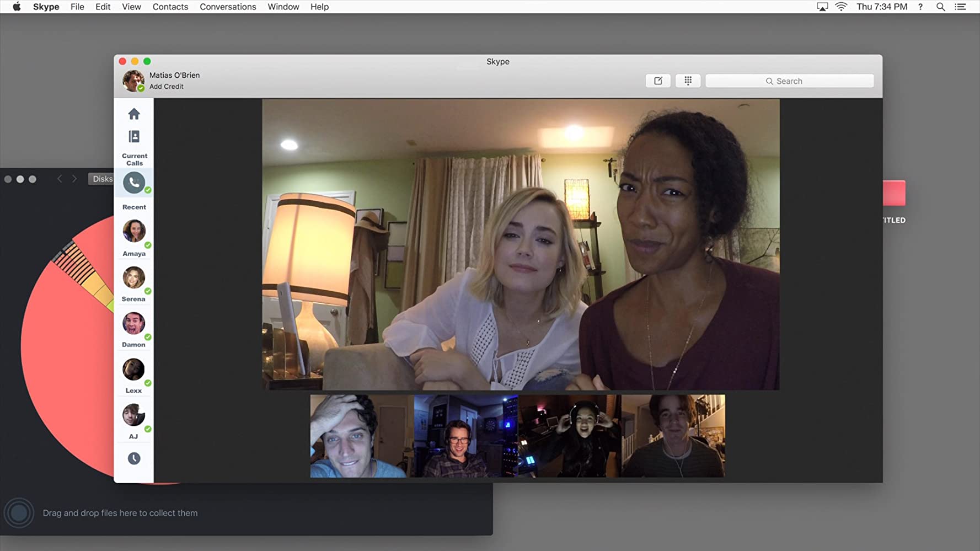Click the back chevron in disk window
The height and width of the screenshot is (551, 980).
(60, 179)
